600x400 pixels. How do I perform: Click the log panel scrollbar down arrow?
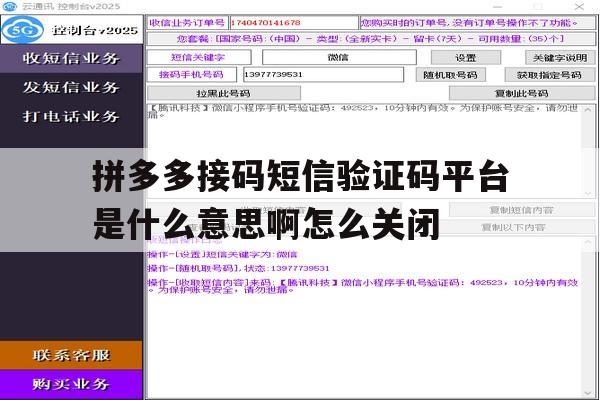pyautogui.click(x=588, y=393)
